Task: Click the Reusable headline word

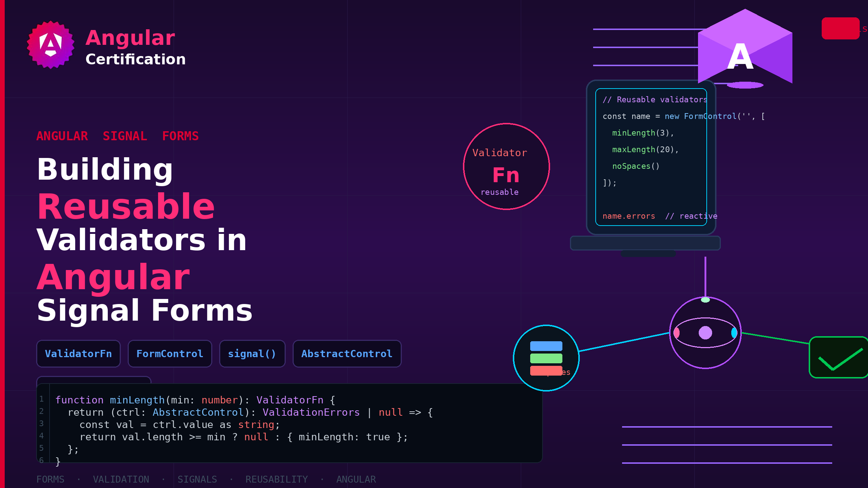Action: (x=126, y=207)
